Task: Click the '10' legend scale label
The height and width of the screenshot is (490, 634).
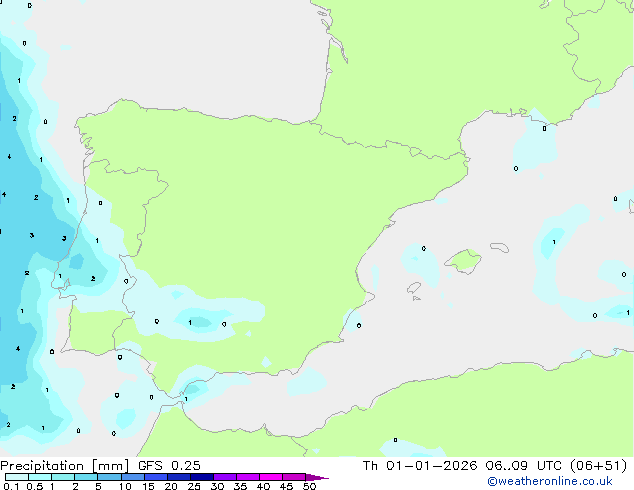Action: tap(125, 486)
